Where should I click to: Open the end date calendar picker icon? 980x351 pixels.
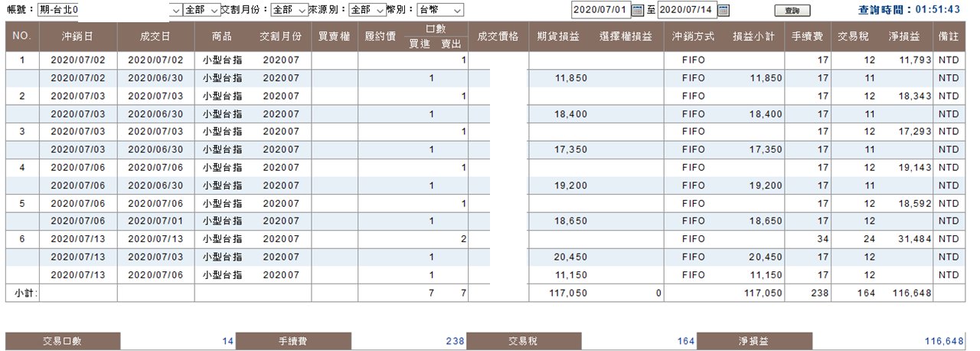[x=723, y=10]
